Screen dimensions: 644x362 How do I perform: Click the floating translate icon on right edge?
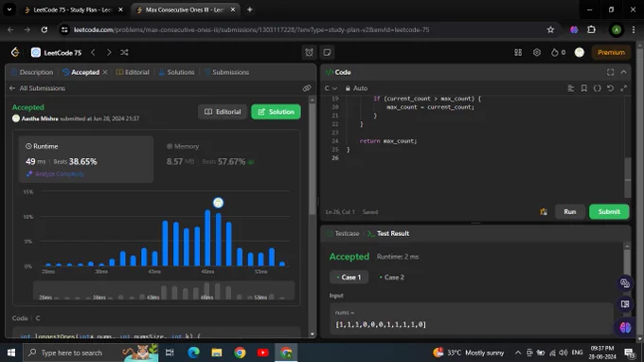tap(625, 283)
